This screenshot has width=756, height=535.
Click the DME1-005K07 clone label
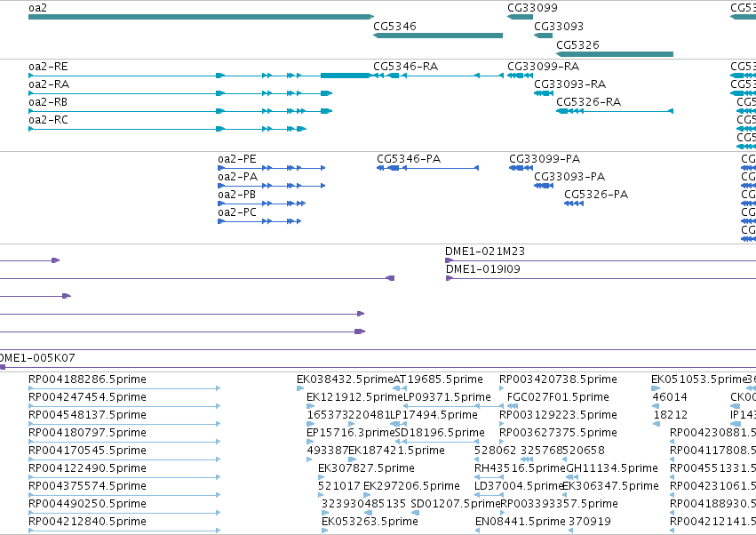[x=37, y=358]
